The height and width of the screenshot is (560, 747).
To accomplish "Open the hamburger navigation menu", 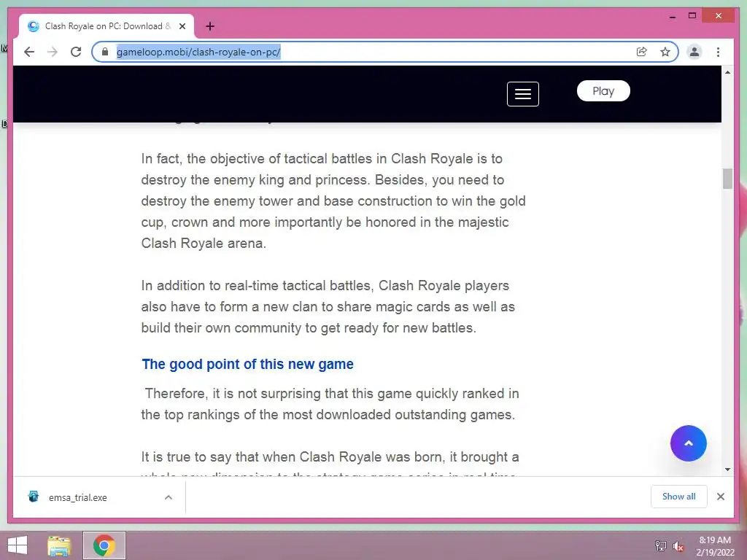I will click(x=522, y=94).
